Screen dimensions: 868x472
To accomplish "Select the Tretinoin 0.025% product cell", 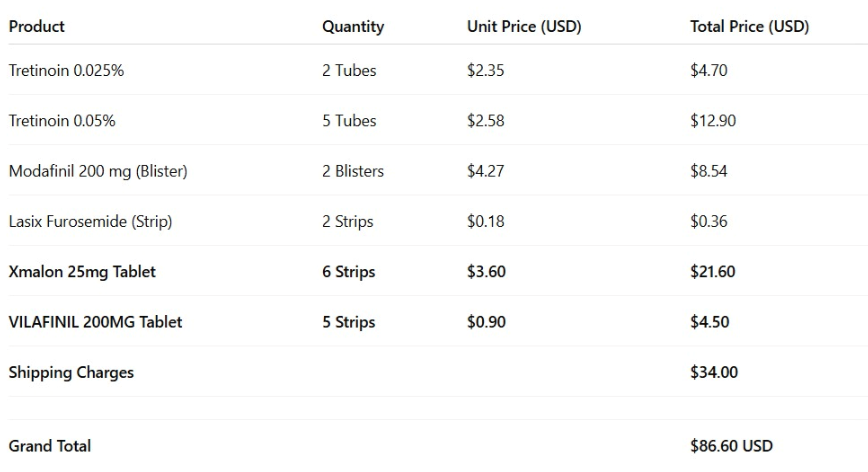I will point(66,70).
